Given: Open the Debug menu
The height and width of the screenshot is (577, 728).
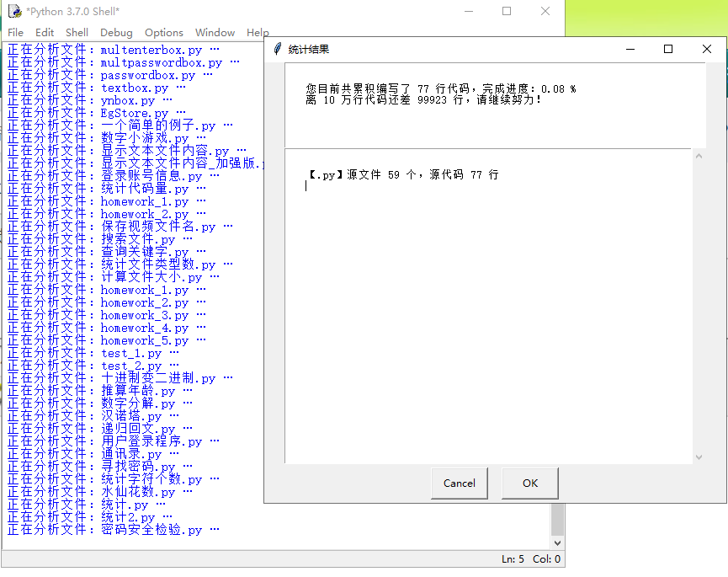Looking at the screenshot, I should pyautogui.click(x=115, y=32).
